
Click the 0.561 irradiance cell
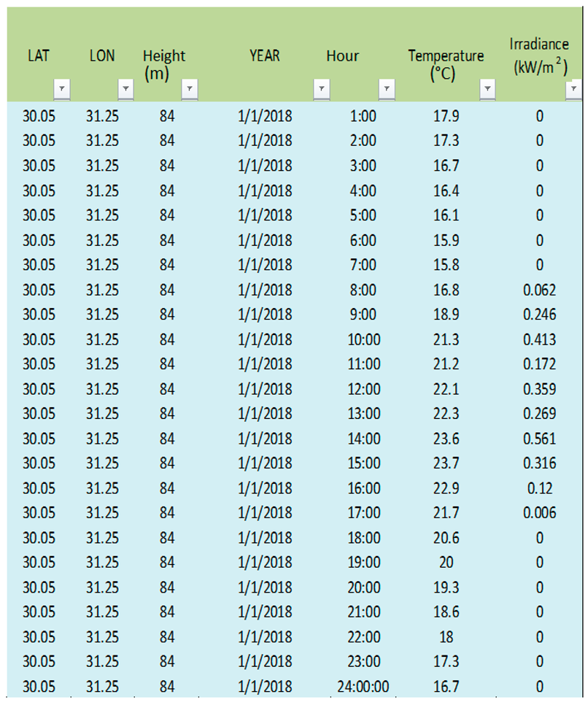point(539,439)
